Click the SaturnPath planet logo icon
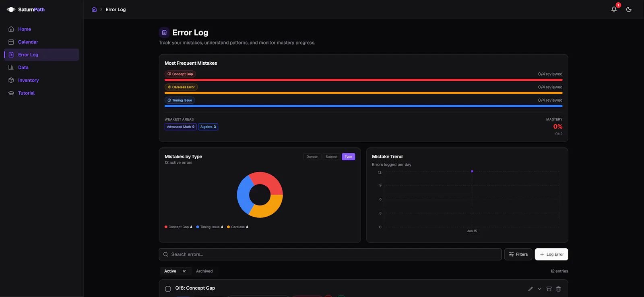The image size is (644, 297). click(x=11, y=9)
